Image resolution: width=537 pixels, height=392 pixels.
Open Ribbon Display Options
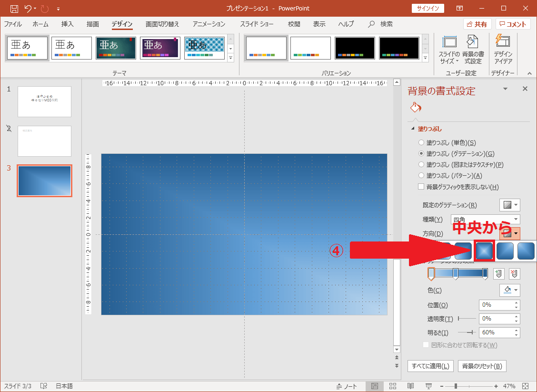coord(459,8)
